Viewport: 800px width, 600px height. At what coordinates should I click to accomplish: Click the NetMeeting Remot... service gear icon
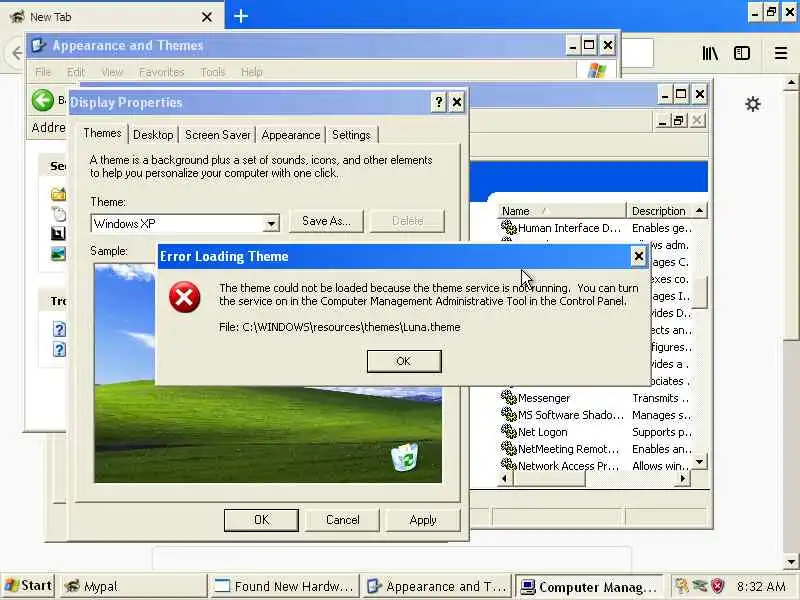509,448
